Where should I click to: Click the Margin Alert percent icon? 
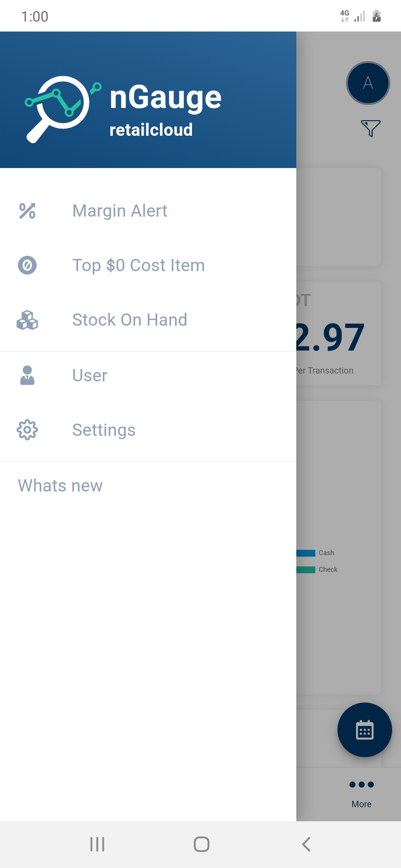point(27,211)
